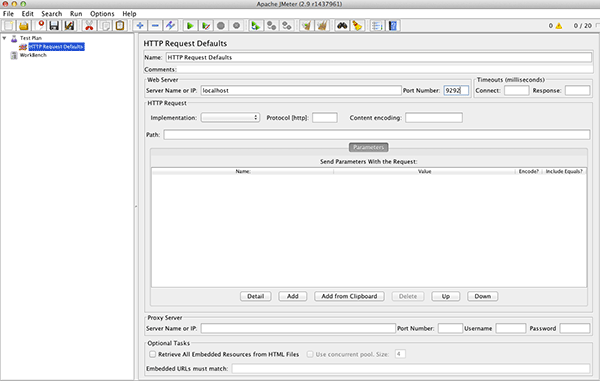This screenshot has height=381, width=600.
Task: Click the Open file folder icon
Action: [x=24, y=26]
